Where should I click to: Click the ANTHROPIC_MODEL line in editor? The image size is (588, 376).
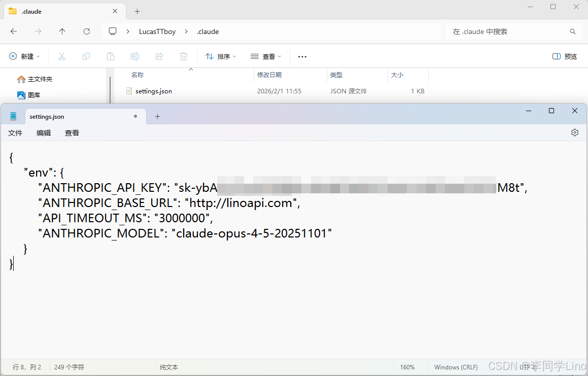click(x=185, y=233)
